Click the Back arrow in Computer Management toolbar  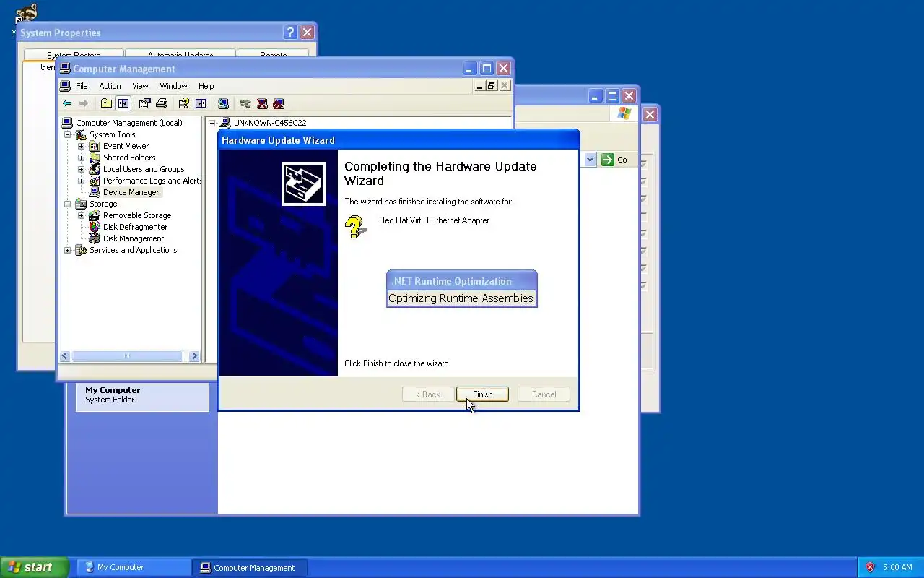(67, 103)
